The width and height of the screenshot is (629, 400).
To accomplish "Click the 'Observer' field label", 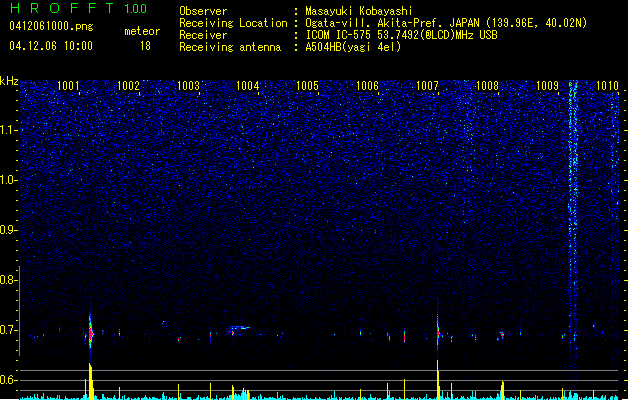I will coord(203,11).
